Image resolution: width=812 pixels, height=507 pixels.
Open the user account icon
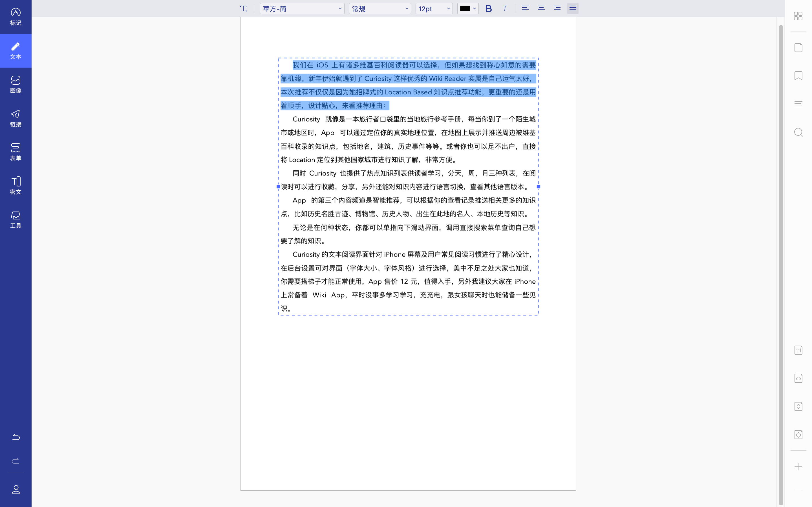(x=16, y=490)
